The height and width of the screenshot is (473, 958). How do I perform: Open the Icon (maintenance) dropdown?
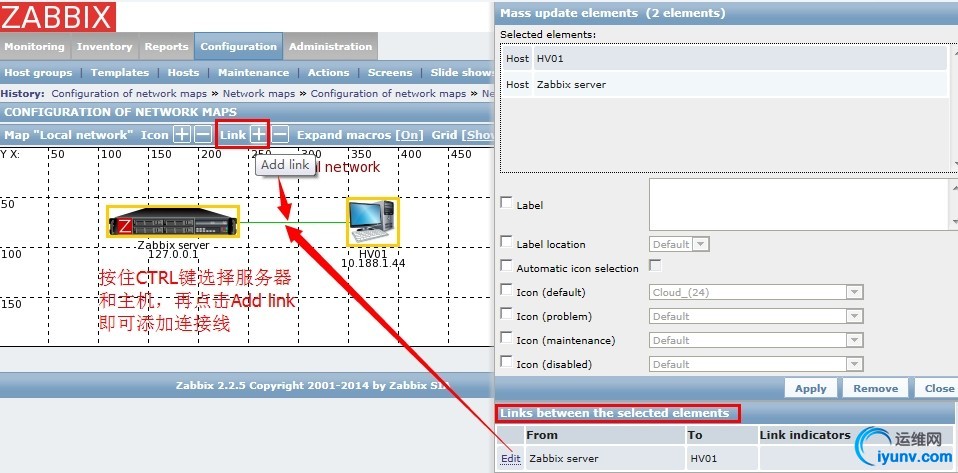coord(756,340)
